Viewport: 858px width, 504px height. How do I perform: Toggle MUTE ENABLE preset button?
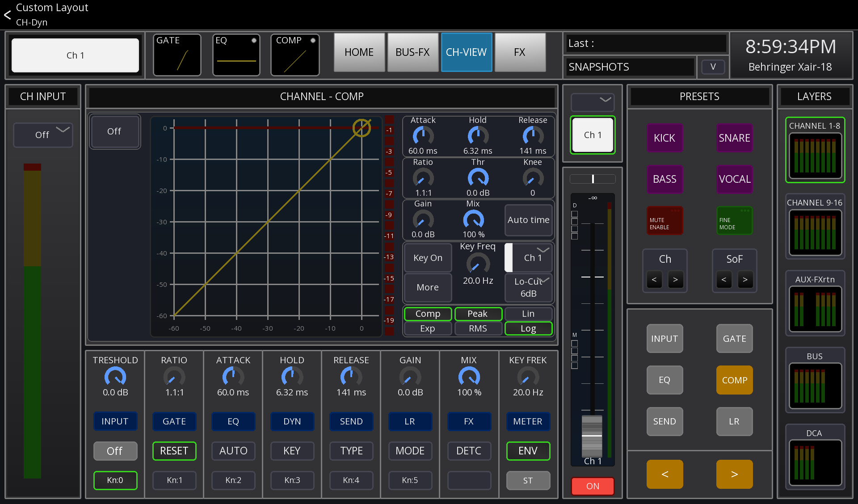tap(665, 220)
